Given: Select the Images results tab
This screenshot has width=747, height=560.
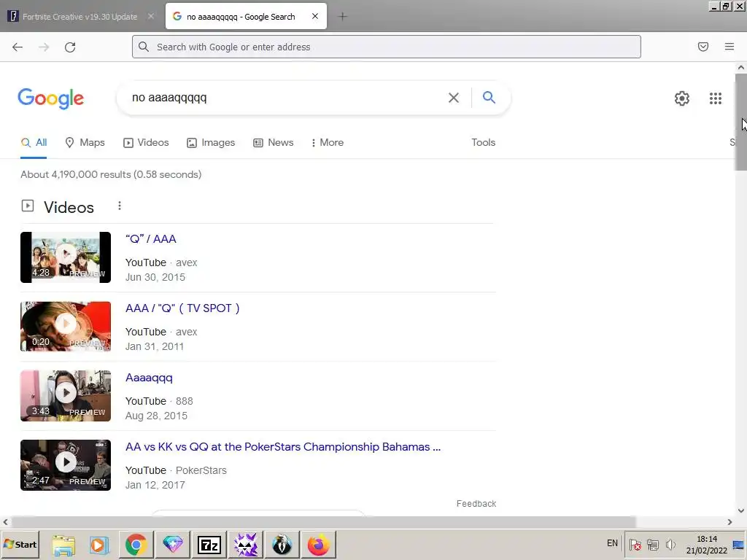Looking at the screenshot, I should (211, 142).
